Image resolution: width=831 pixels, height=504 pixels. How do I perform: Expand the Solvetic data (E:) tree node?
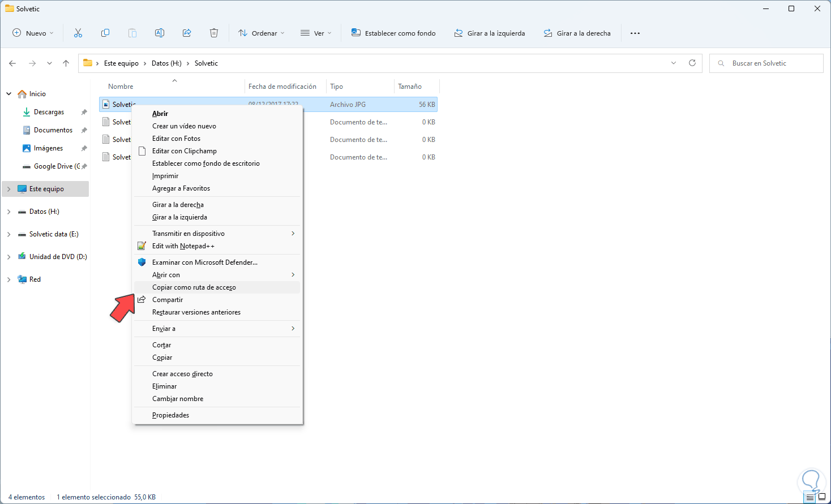pos(8,234)
